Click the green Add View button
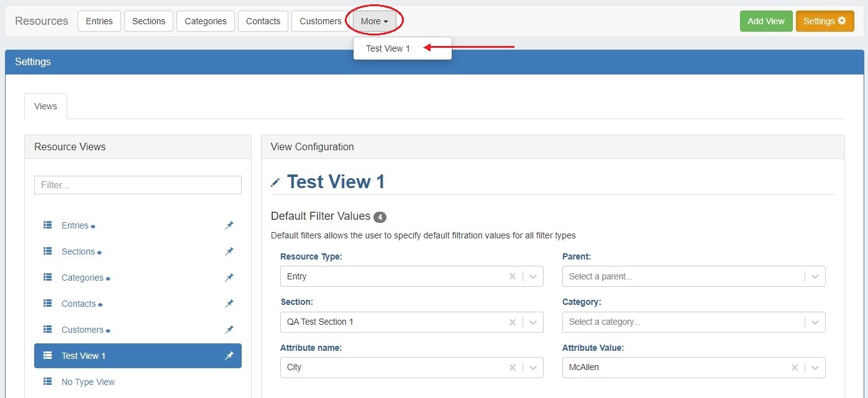Image resolution: width=868 pixels, height=398 pixels. pos(765,21)
